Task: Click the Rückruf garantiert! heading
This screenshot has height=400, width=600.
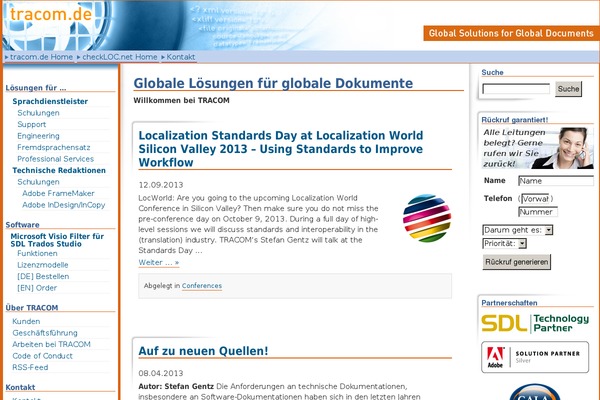Action: [515, 120]
